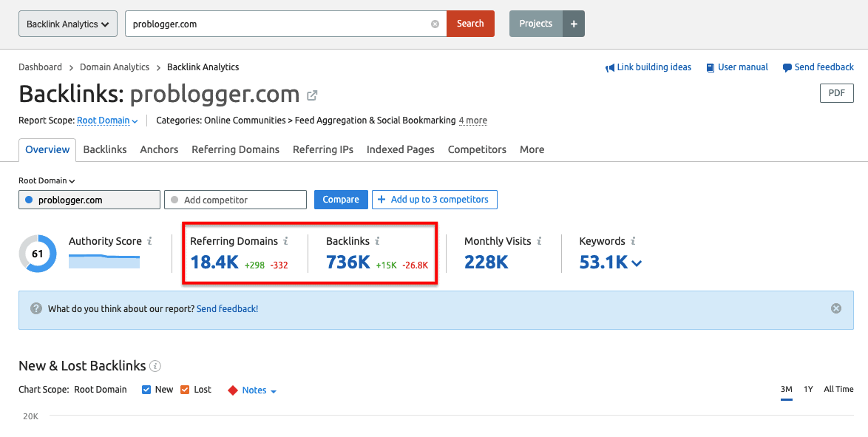Open the Notes dropdown
This screenshot has width=868, height=437.
pos(254,390)
